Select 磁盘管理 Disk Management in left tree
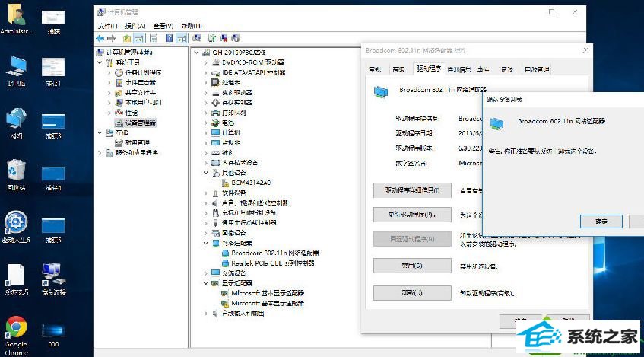This screenshot has width=644, height=357. 137,142
